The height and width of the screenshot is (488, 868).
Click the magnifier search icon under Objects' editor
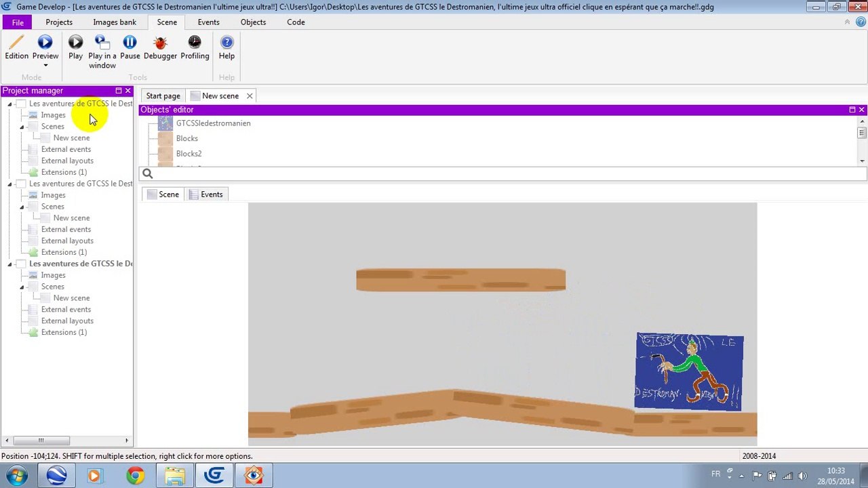point(147,174)
